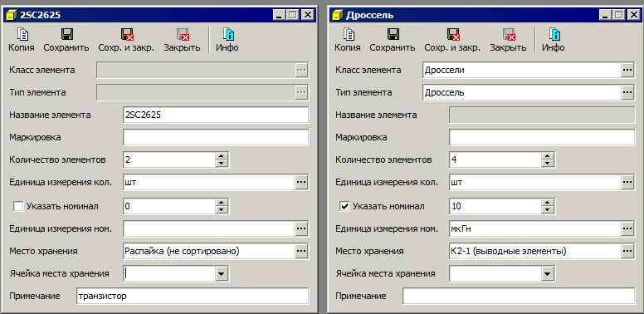Viewport: 644px width, 314px height.
Task: Browse Место хранения K2-1 in Дроссель window
Action: click(627, 251)
